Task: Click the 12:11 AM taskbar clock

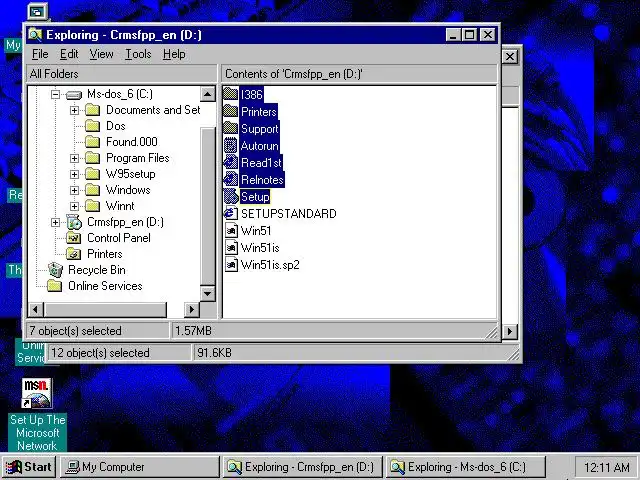Action: (607, 467)
